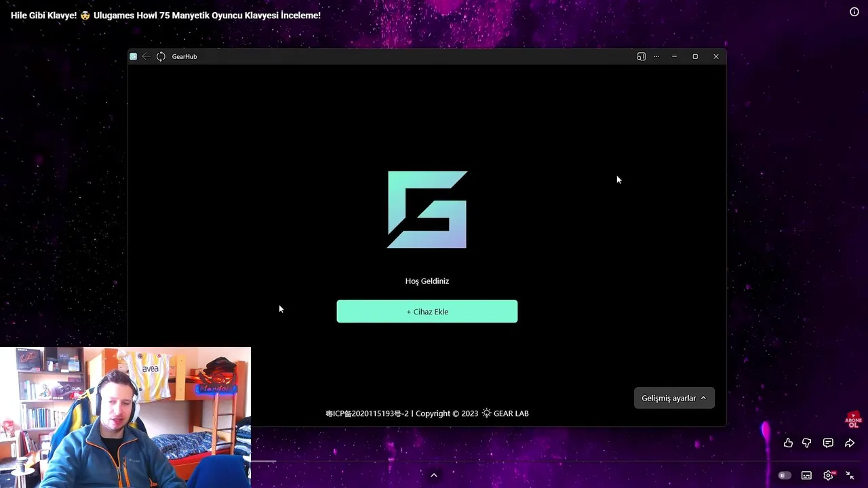Click the GEAR LAB sun icon in the footer
The image size is (868, 488).
point(486,413)
